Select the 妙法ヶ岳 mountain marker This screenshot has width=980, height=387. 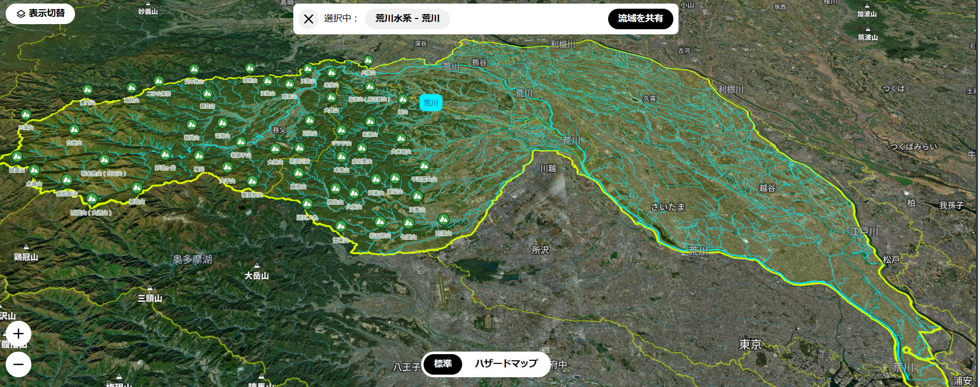pyautogui.click(x=165, y=154)
